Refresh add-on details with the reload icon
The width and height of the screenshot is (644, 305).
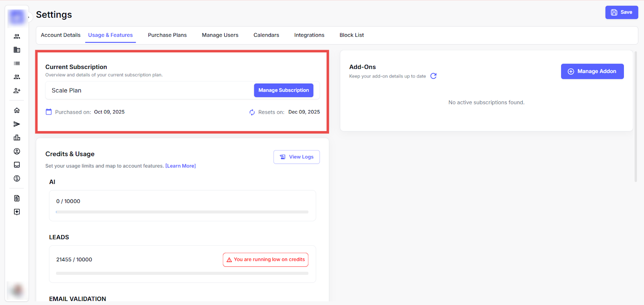tap(433, 76)
